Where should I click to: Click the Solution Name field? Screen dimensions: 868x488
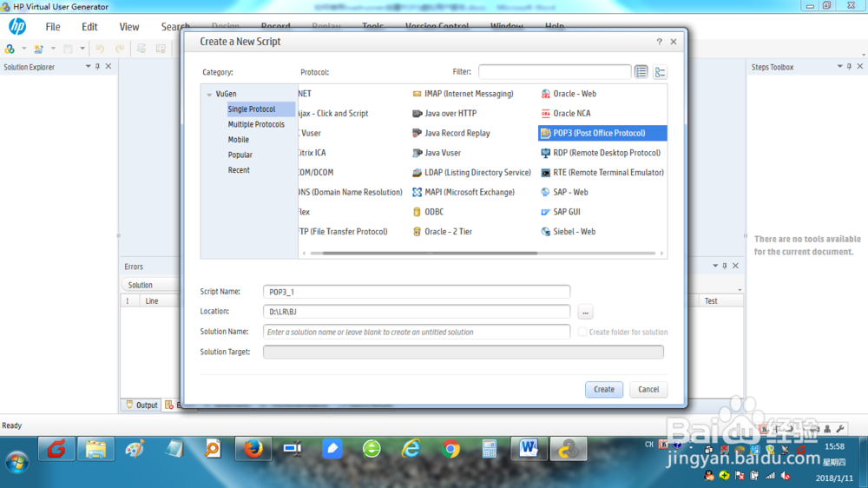tap(417, 332)
